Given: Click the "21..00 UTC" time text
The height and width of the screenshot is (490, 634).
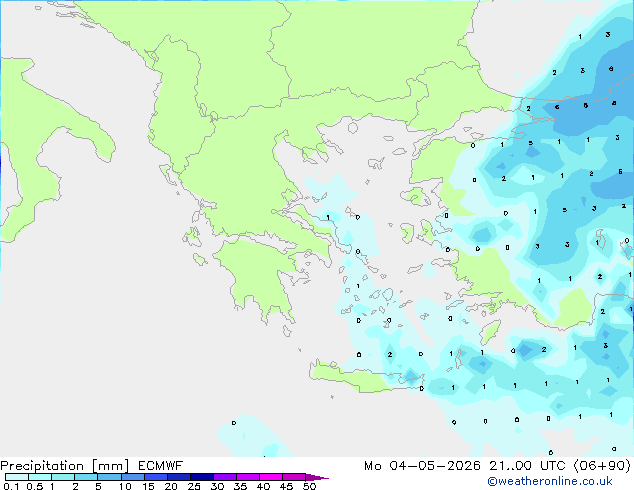Looking at the screenshot, I should [527, 466].
